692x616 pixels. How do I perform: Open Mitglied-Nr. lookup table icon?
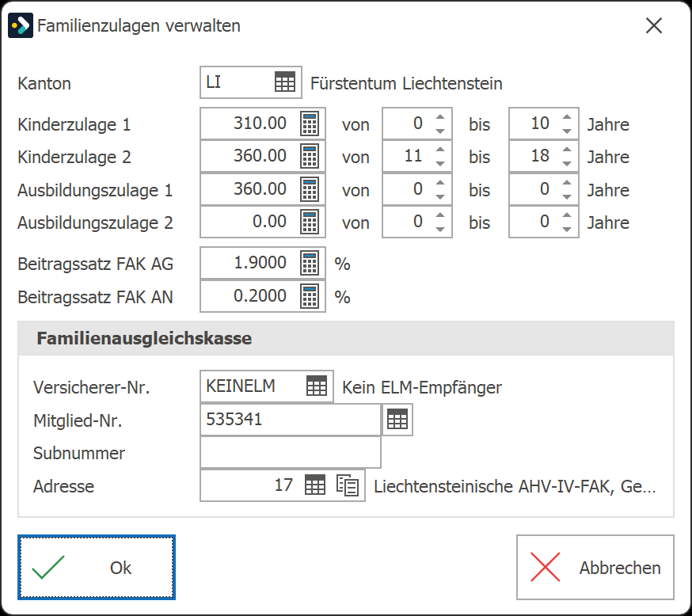pyautogui.click(x=397, y=419)
